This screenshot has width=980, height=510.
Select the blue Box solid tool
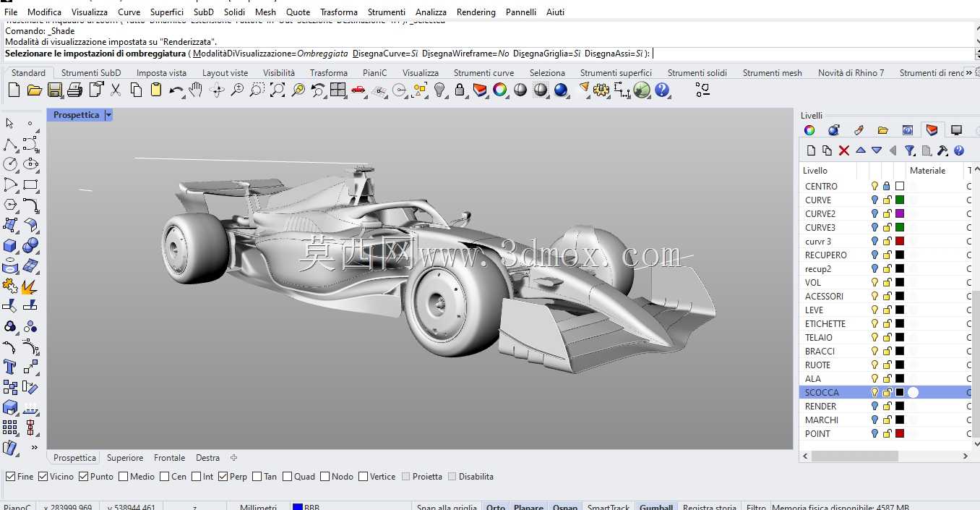(10, 246)
